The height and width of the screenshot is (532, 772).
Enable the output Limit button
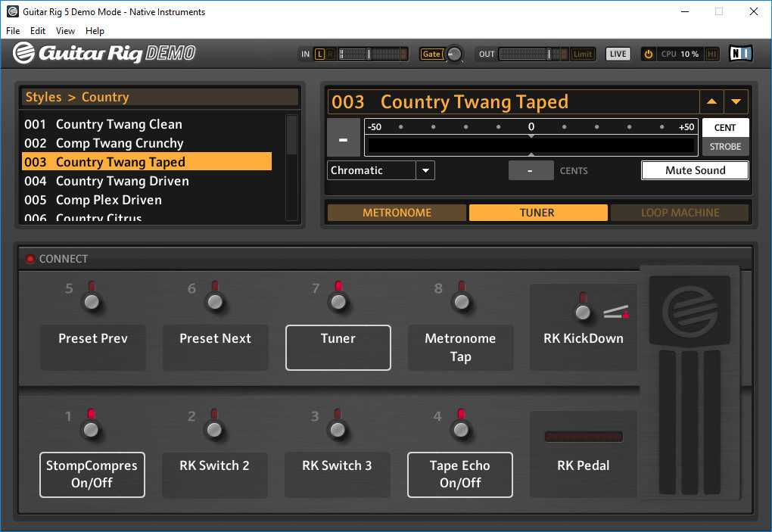[x=583, y=54]
